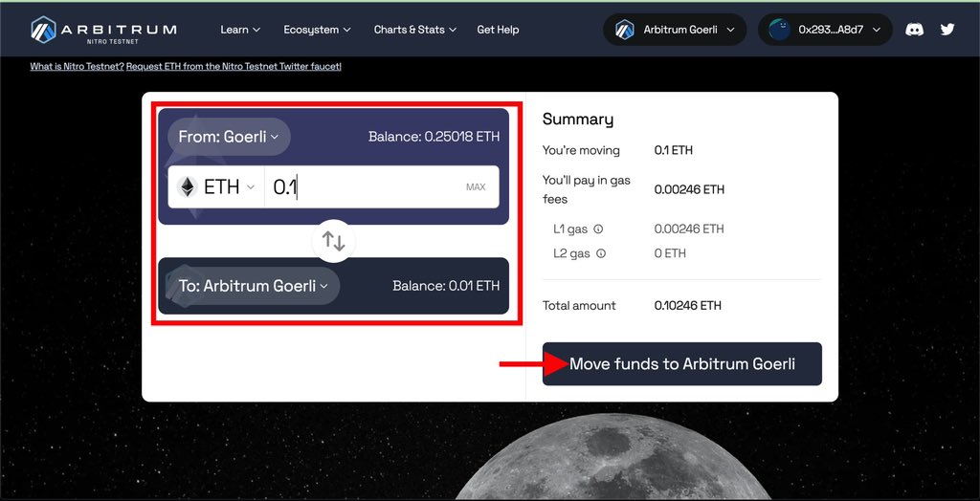The image size is (980, 501).
Task: Click the L2 gas 0 ETH value
Action: click(670, 253)
